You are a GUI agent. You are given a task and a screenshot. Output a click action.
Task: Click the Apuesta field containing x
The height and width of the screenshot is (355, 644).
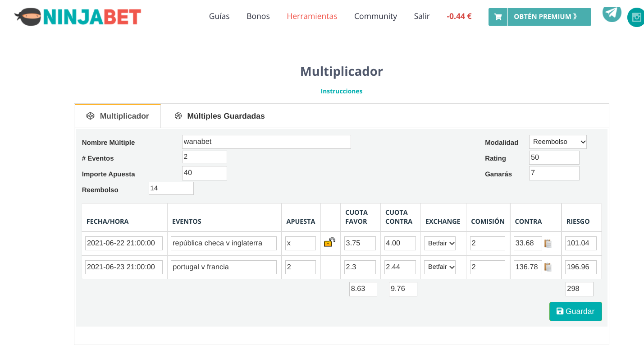pyautogui.click(x=301, y=243)
